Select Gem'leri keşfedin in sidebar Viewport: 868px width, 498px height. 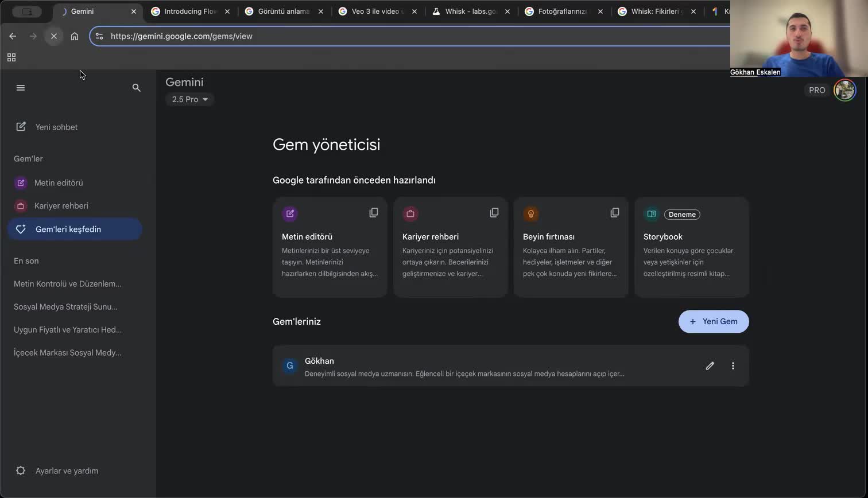75,229
